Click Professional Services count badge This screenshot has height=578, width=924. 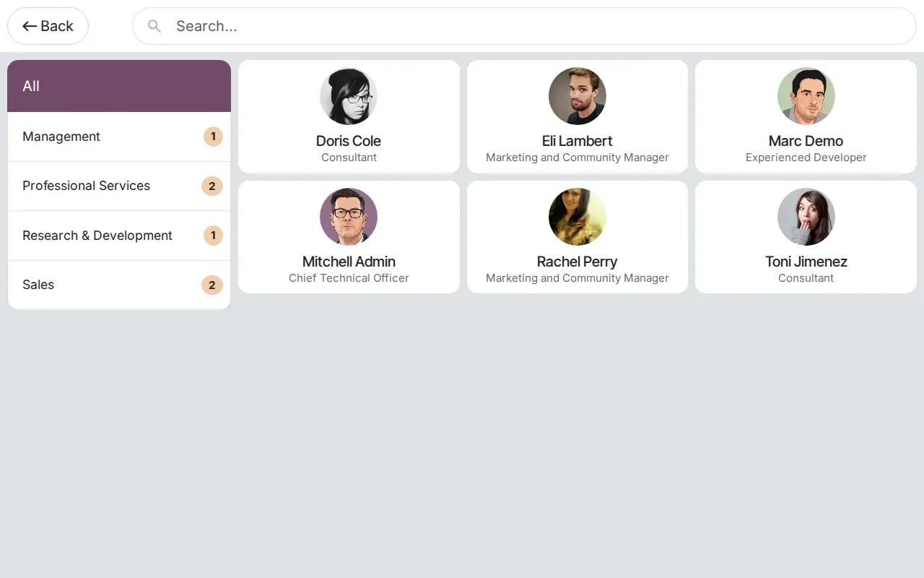tap(212, 186)
